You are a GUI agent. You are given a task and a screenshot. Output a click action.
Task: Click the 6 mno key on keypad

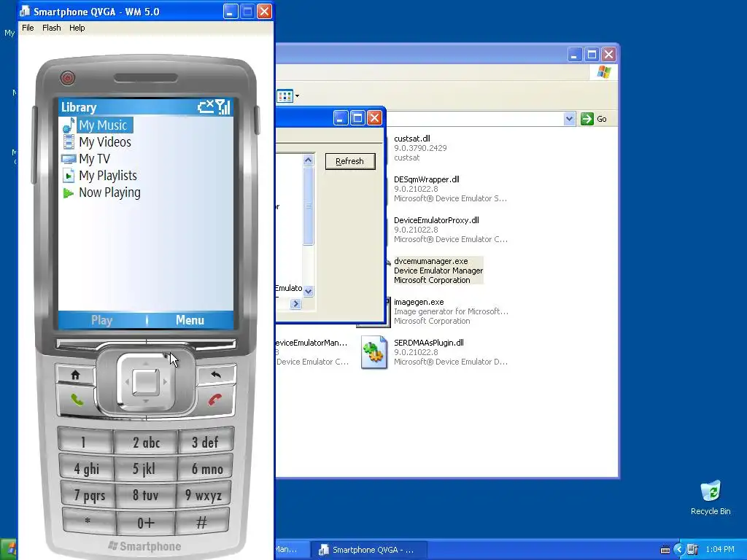click(206, 468)
